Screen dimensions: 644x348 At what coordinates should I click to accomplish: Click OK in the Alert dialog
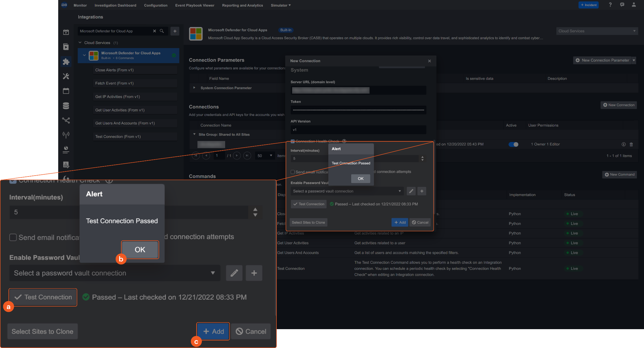click(360, 178)
